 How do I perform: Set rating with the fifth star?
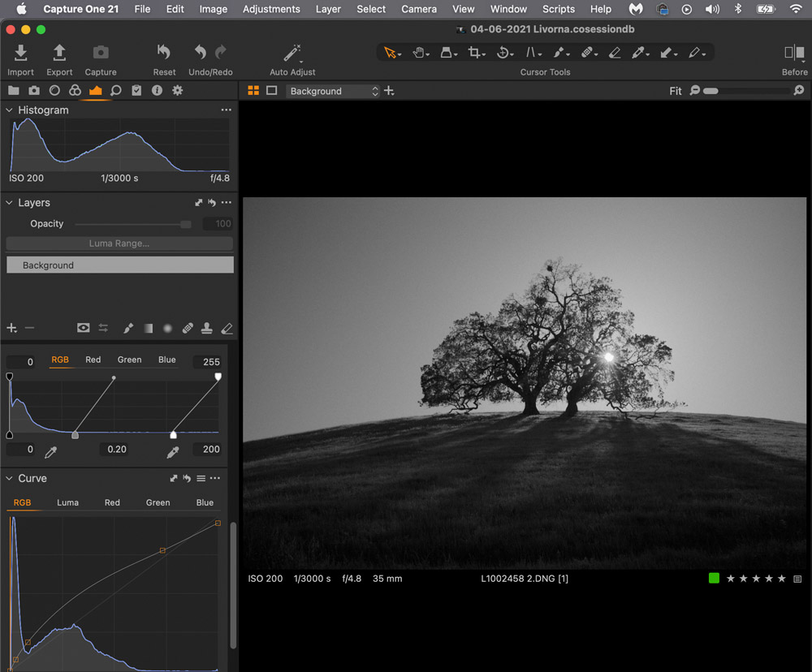[x=781, y=579]
